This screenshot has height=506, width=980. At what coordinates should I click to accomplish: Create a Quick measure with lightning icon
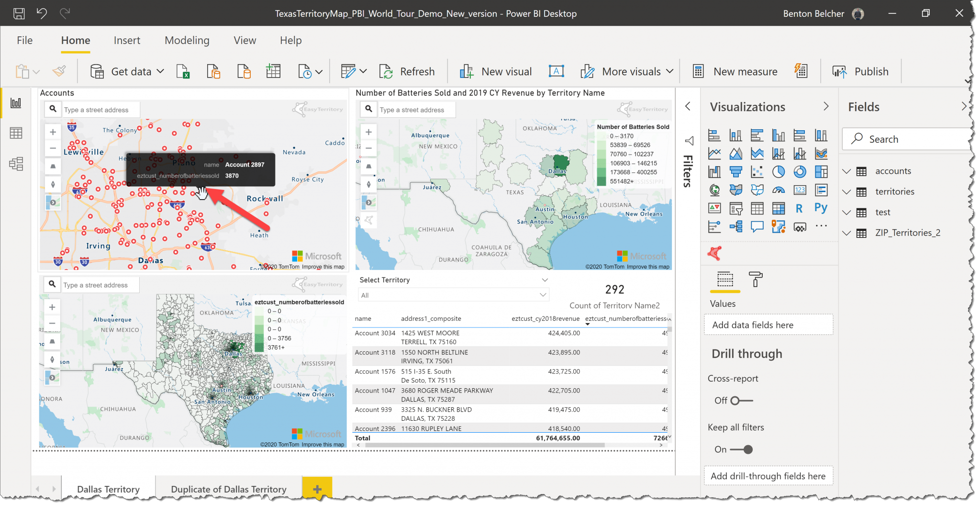[x=802, y=71]
